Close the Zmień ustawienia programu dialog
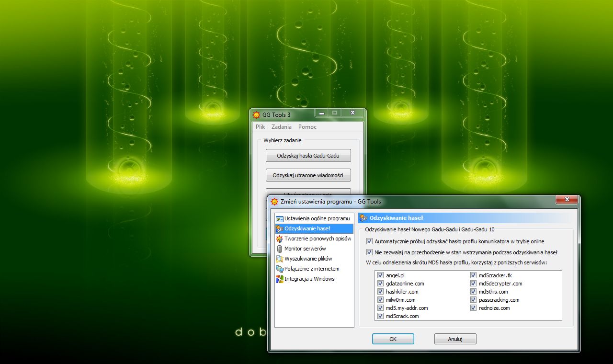Viewport: 613px width, 364px height. (x=567, y=199)
